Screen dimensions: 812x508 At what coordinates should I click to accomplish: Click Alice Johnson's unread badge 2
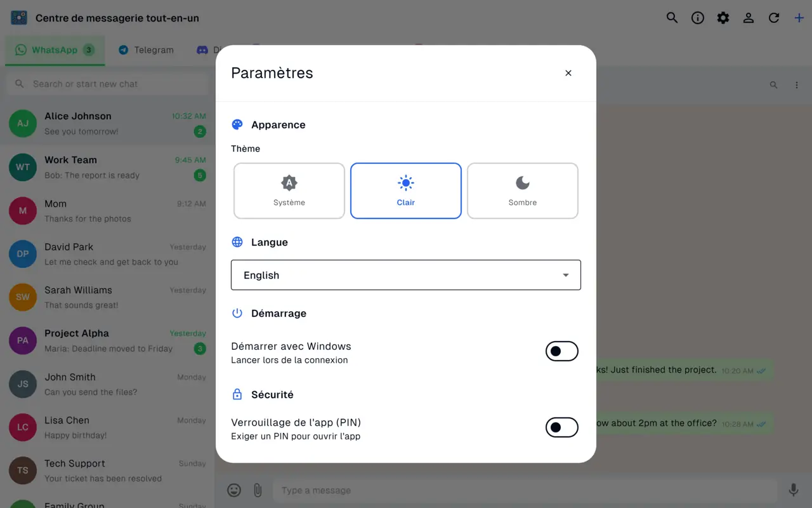[x=200, y=132]
